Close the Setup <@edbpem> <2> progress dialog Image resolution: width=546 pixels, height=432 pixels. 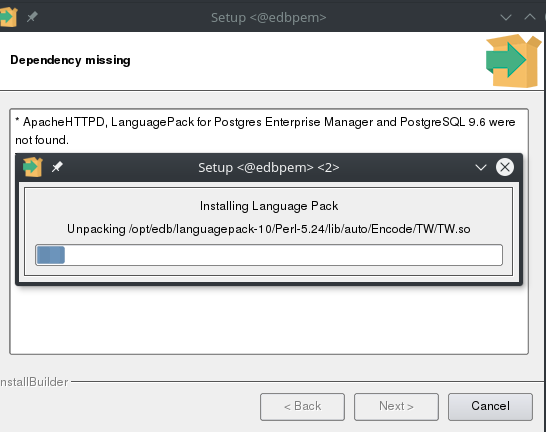point(505,167)
